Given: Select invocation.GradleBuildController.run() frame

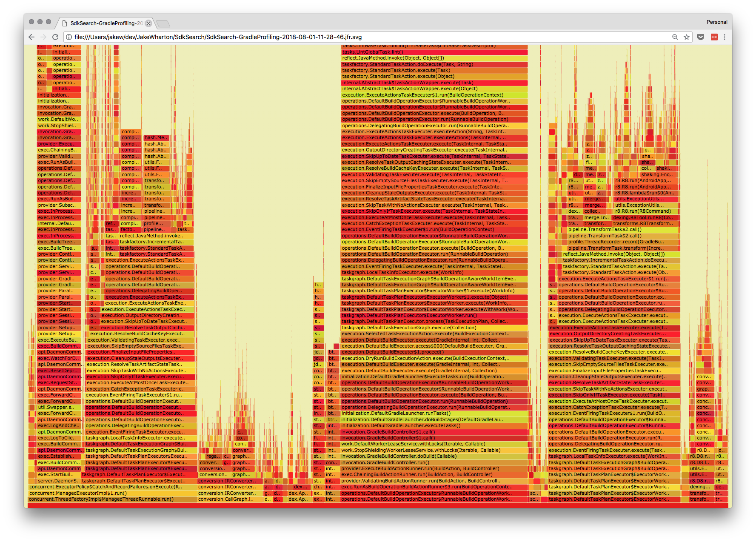Looking at the screenshot, I should pyautogui.click(x=434, y=462).
